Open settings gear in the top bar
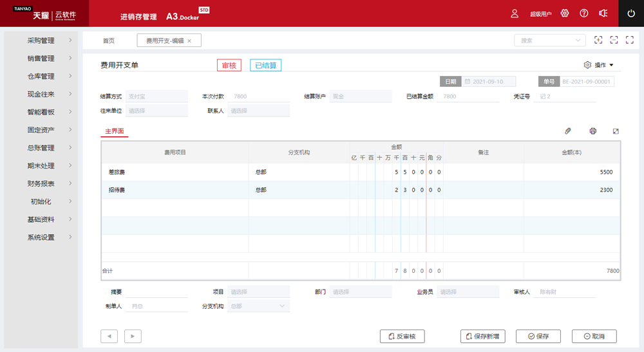This screenshot has height=352, width=644. point(565,14)
